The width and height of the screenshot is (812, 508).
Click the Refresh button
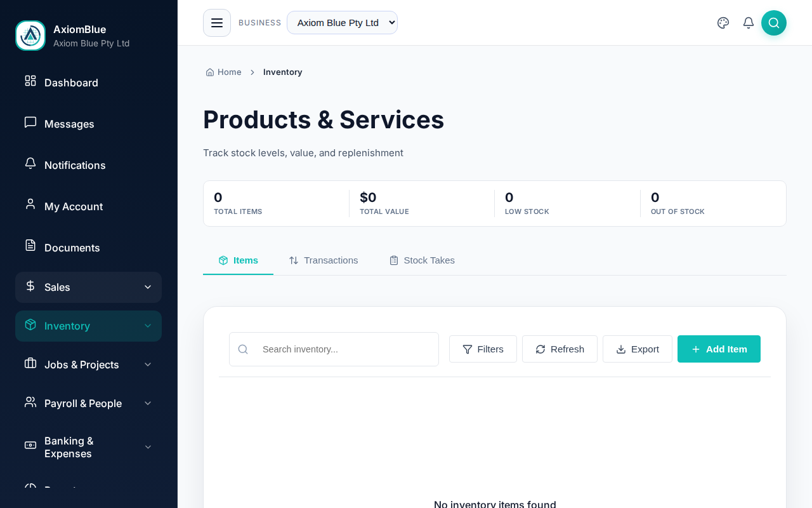point(560,349)
